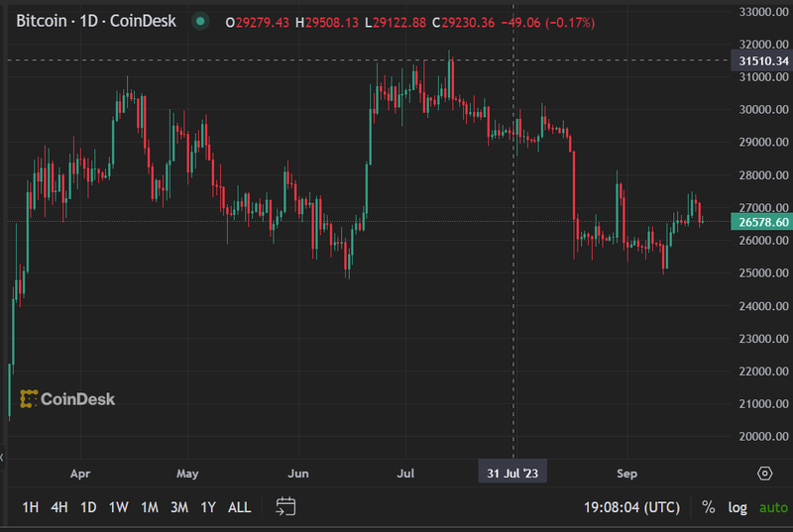The height and width of the screenshot is (532, 793).
Task: Click the Apr label on time axis
Action: (x=80, y=474)
